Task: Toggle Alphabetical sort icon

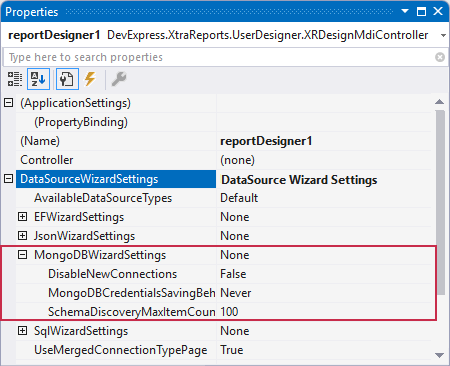Action: point(38,79)
